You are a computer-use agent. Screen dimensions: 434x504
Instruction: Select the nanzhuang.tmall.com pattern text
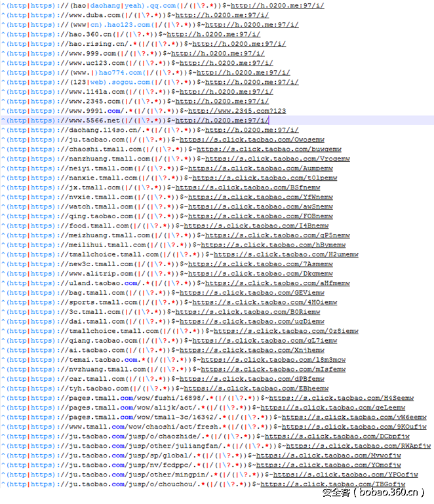click(x=110, y=159)
